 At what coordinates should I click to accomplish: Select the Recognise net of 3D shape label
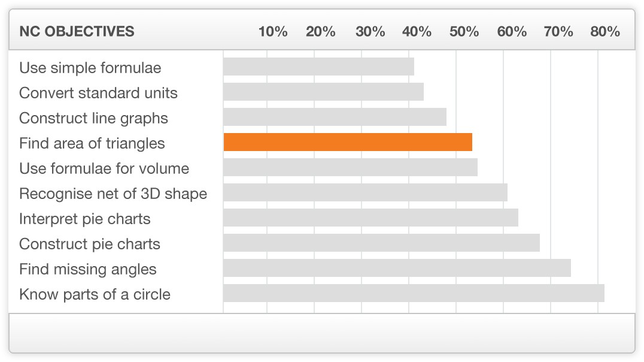click(x=113, y=194)
